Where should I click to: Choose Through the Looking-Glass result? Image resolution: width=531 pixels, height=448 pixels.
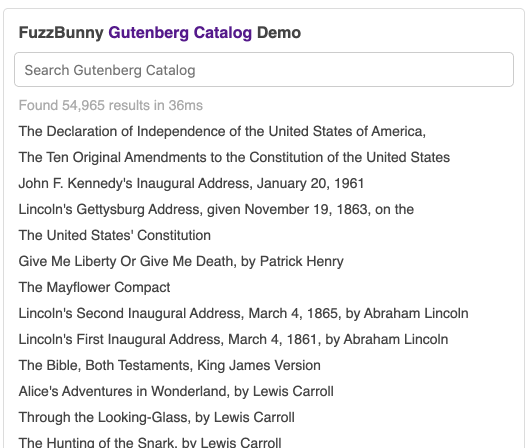156,418
